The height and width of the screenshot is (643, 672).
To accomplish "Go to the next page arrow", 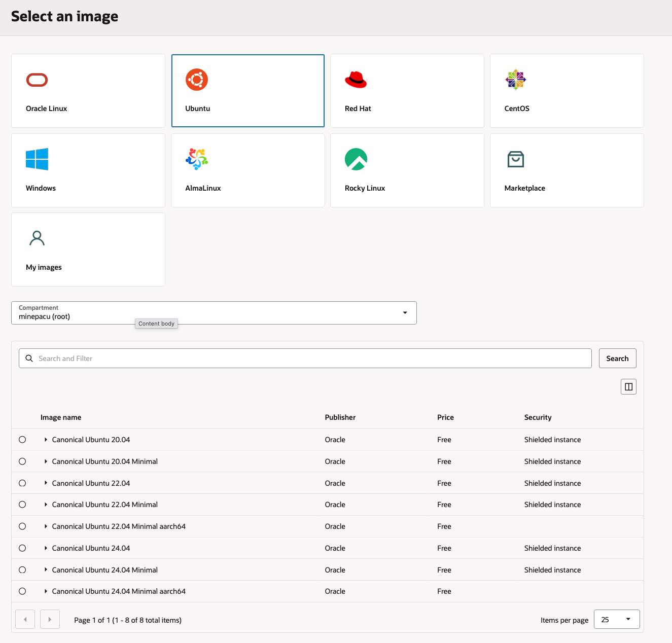I will coord(50,620).
